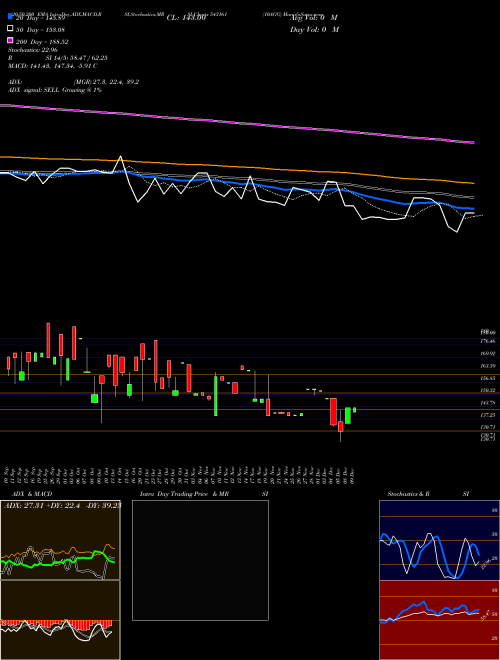Click the 'Intra Day Trading Price & MRSI' title
Viewport: 500px width, 660px height.
click(x=204, y=494)
